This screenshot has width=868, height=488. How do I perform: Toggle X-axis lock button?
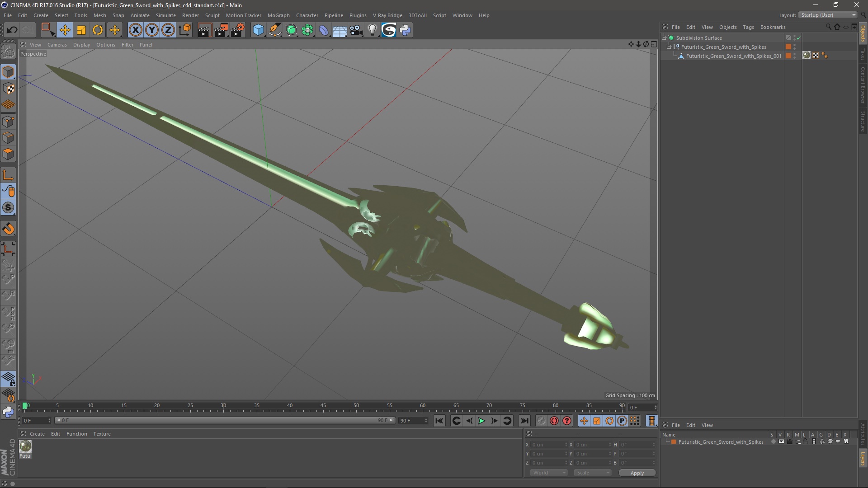(135, 30)
